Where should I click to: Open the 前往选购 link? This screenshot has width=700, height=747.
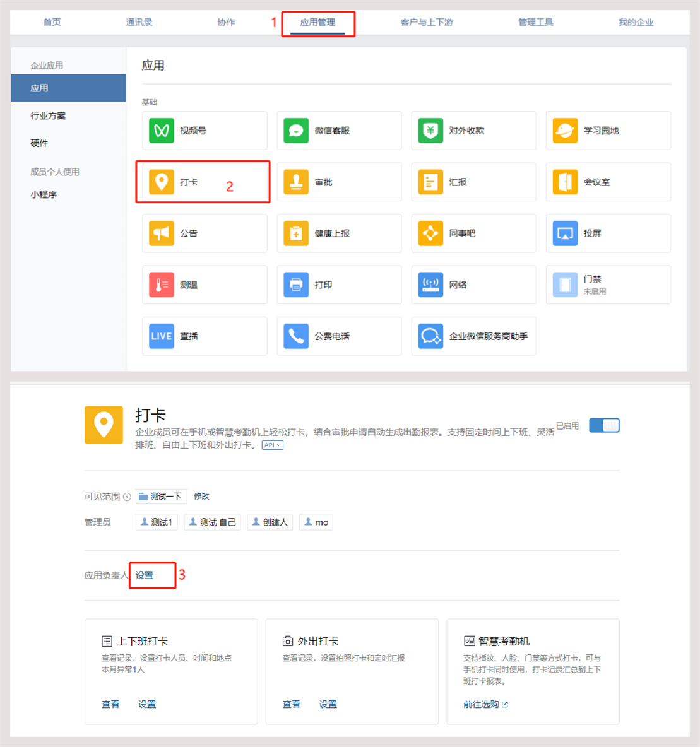coord(485,704)
